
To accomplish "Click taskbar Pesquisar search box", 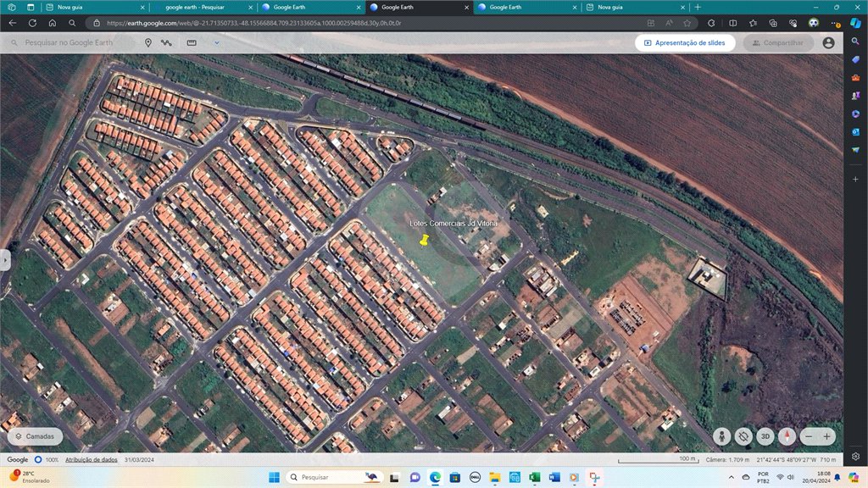I will coord(334,477).
